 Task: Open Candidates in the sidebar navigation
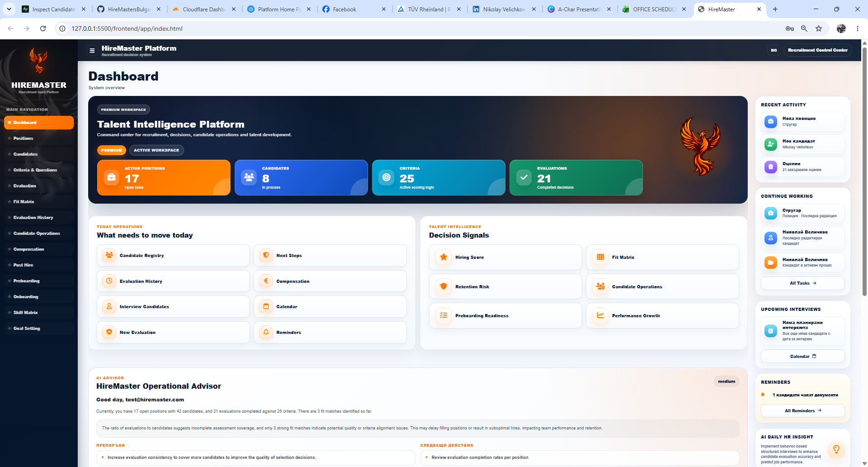[x=39, y=154]
